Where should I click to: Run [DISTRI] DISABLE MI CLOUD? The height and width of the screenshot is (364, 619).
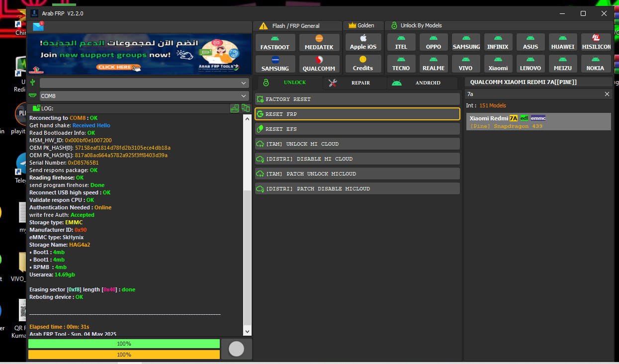click(x=357, y=159)
